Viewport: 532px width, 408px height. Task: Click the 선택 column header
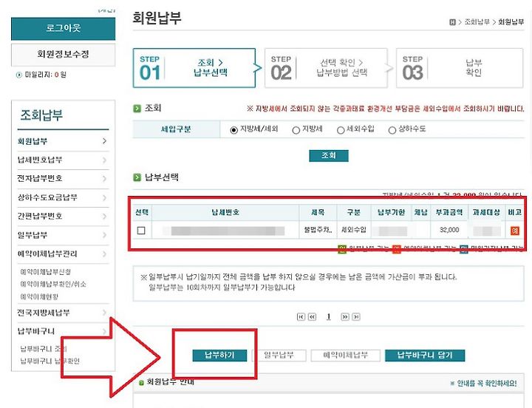[142, 212]
